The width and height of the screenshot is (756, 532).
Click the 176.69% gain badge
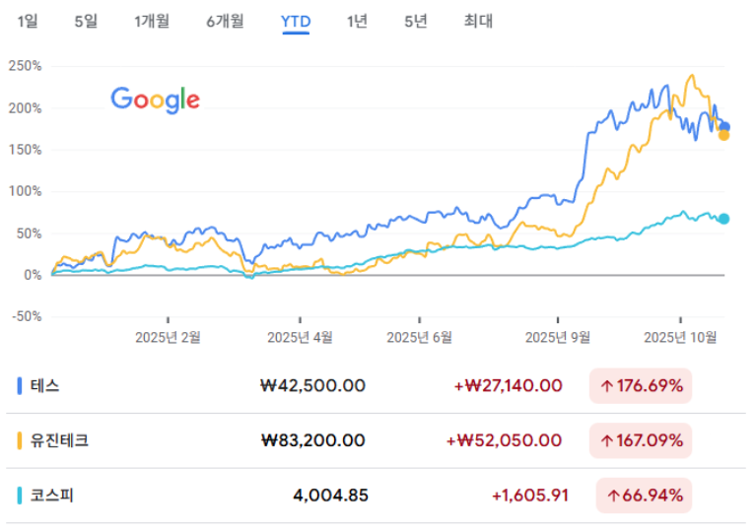(x=641, y=386)
